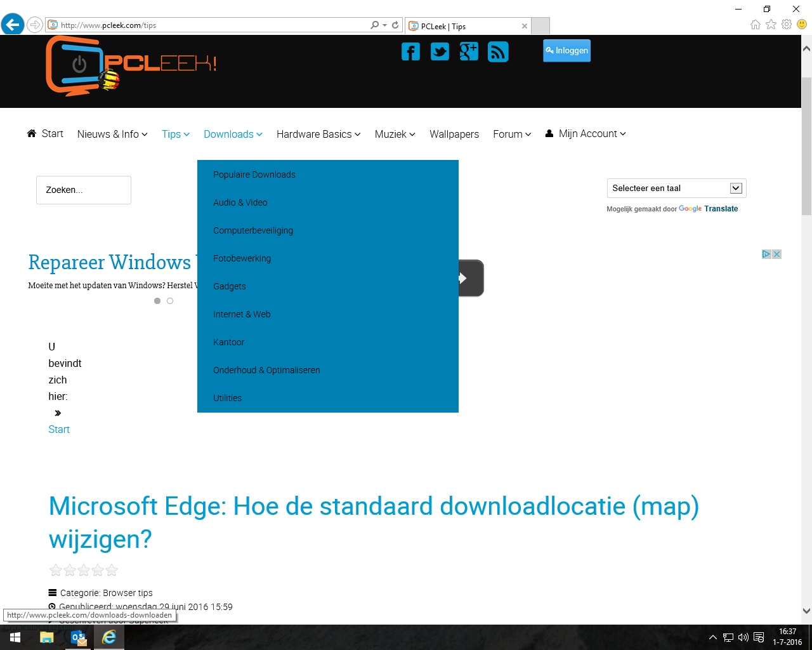
Task: Refresh the page in address bar
Action: pyautogui.click(x=395, y=25)
